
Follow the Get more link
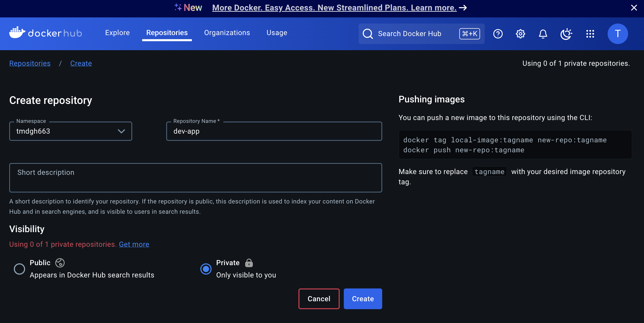pyautogui.click(x=134, y=244)
